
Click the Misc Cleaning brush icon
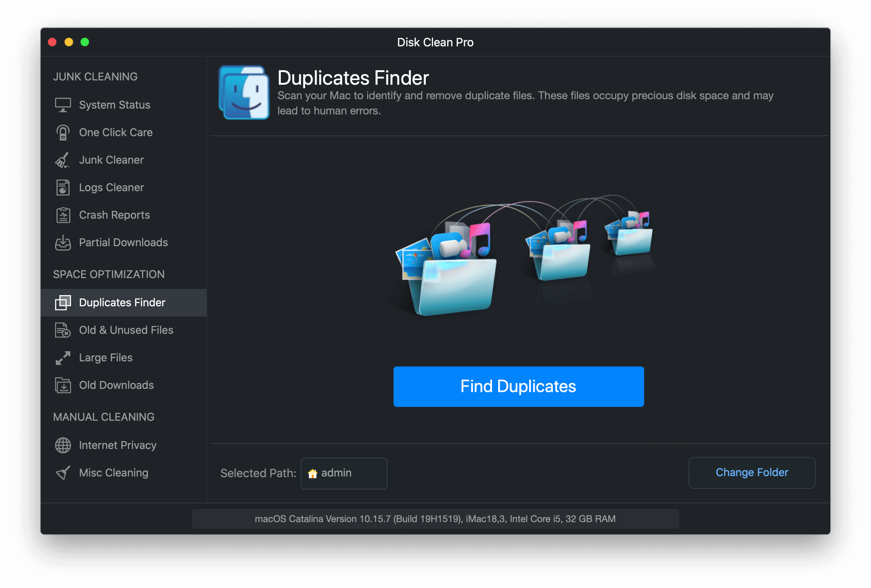tap(63, 472)
